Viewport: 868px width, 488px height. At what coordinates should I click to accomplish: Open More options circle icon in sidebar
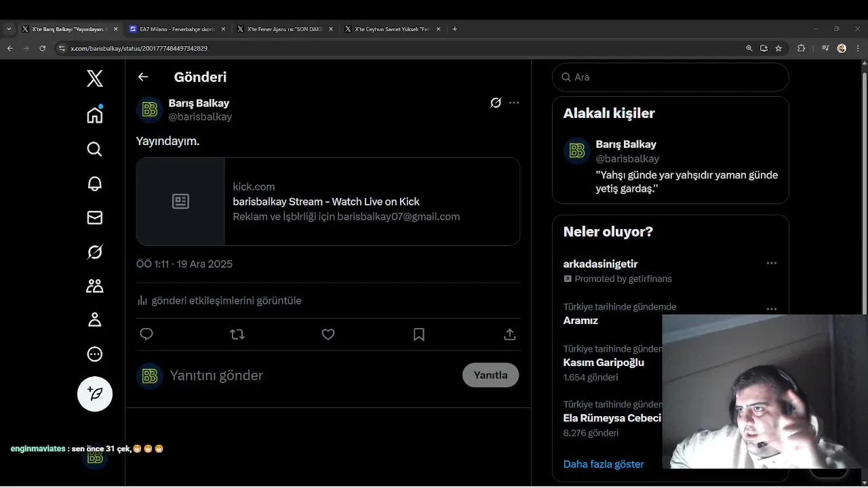click(x=95, y=354)
